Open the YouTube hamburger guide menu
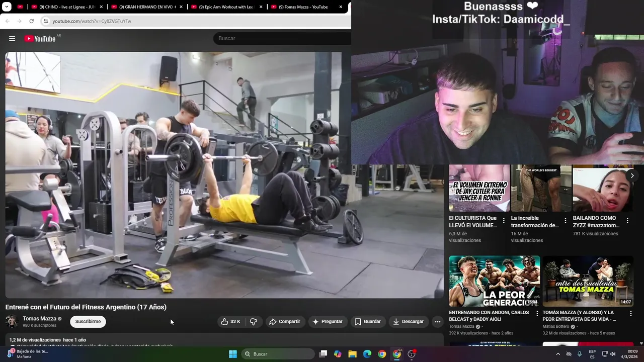Image resolution: width=644 pixels, height=362 pixels. [x=12, y=39]
